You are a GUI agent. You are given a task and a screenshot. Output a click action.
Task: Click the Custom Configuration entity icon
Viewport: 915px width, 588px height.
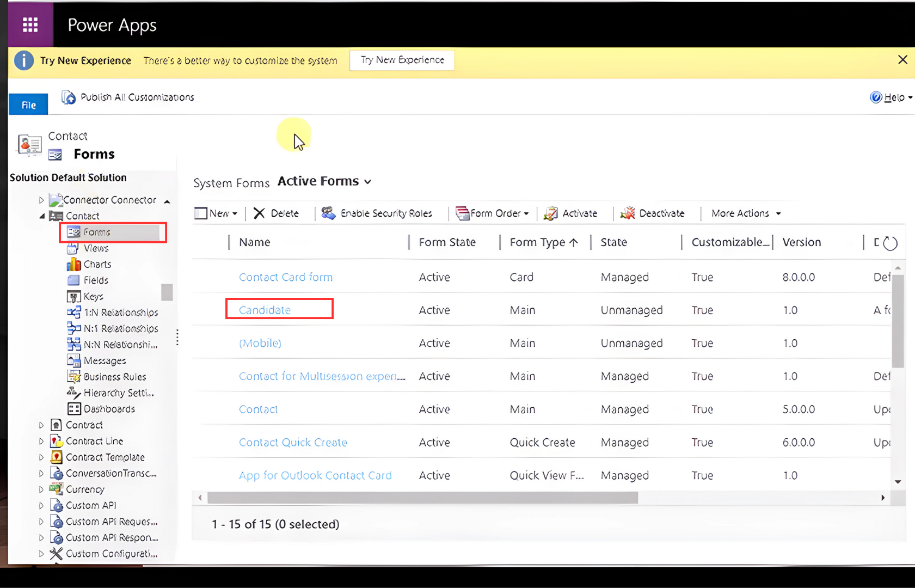(x=56, y=554)
